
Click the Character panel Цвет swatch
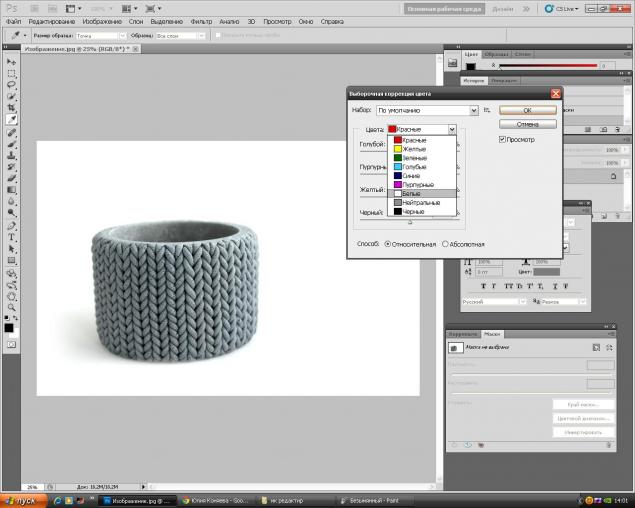(546, 272)
